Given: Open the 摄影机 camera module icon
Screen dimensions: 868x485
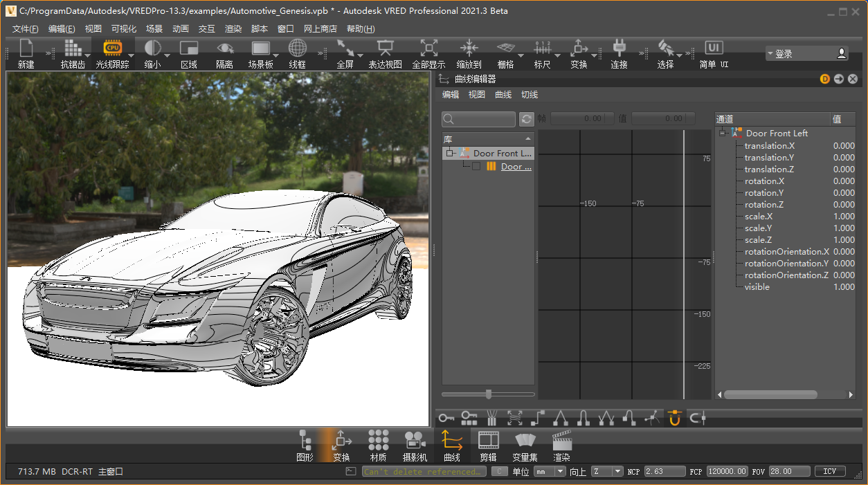Looking at the screenshot, I should (415, 440).
